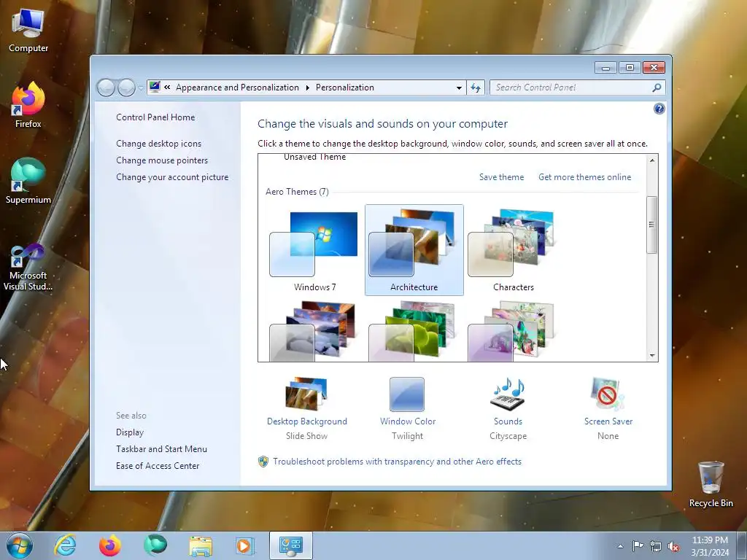
Task: Launch Supermium from the taskbar
Action: click(155, 545)
